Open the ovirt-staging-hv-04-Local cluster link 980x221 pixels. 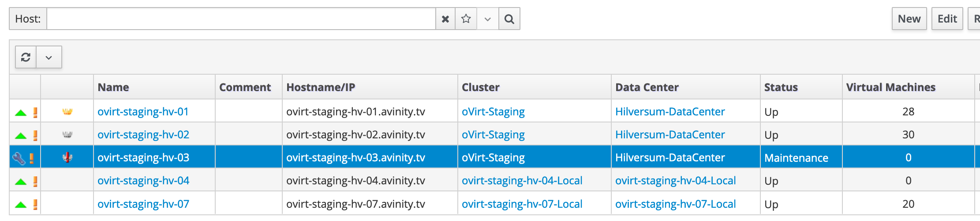(x=522, y=181)
